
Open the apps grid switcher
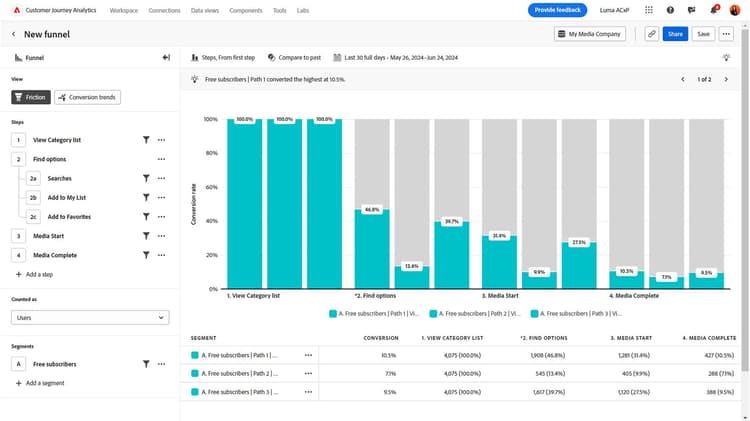(x=650, y=10)
